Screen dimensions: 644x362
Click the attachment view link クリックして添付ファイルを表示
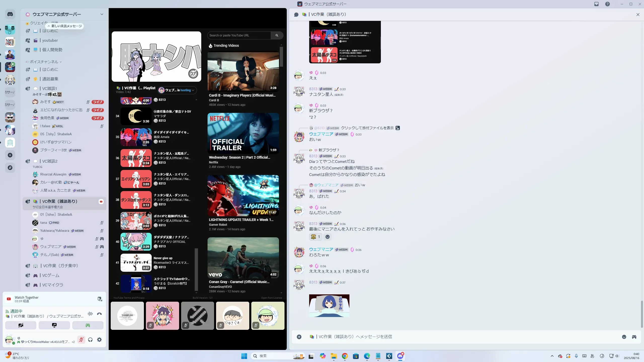pos(367,128)
